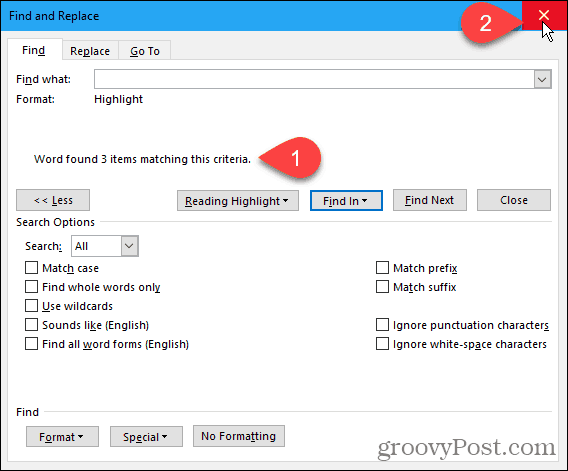Screen dimensions: 568x471
Task: Open the Find what history dropdown arrow
Action: [x=542, y=79]
